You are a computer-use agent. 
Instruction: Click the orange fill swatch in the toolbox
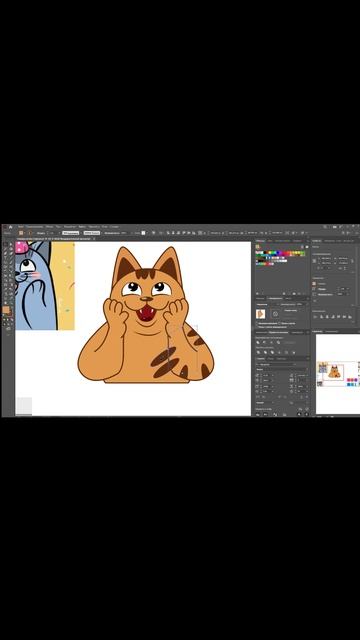point(6,309)
